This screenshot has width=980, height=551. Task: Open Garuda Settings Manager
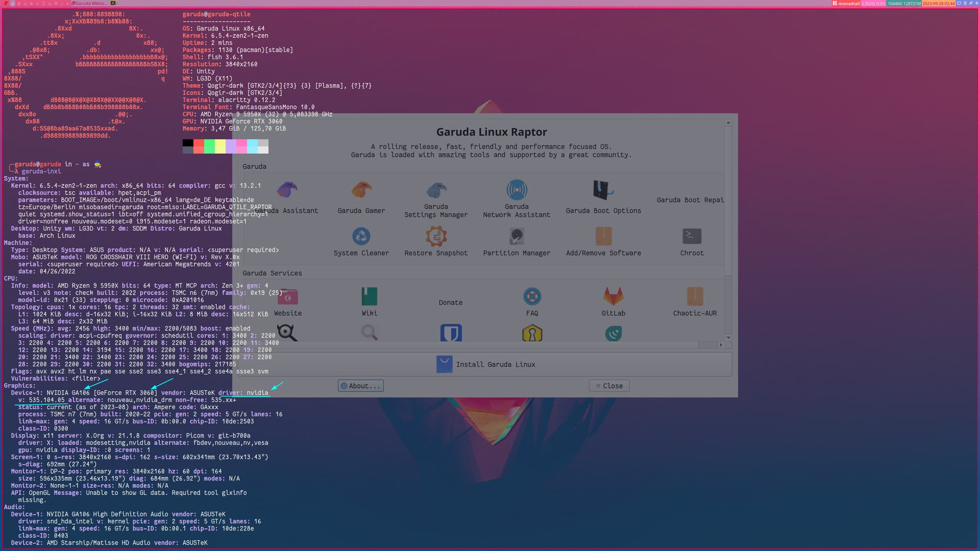pos(436,199)
